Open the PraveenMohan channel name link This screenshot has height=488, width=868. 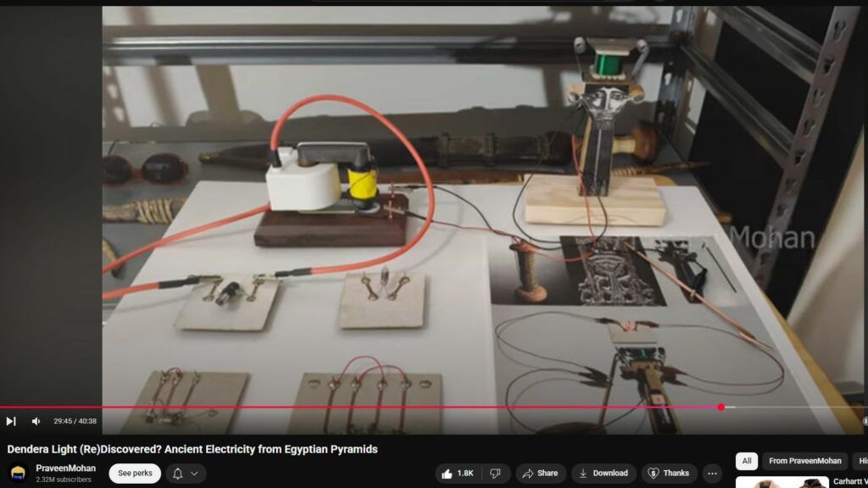[65, 469]
